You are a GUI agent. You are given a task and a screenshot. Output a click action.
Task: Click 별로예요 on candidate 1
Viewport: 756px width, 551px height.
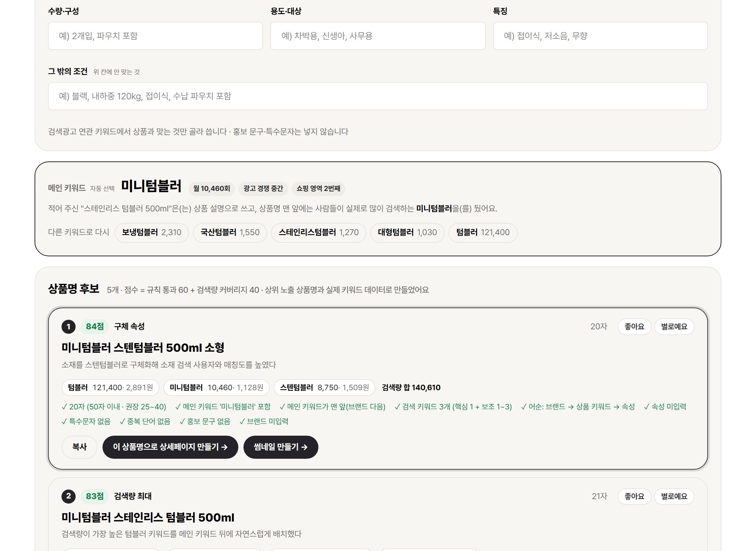click(x=674, y=326)
